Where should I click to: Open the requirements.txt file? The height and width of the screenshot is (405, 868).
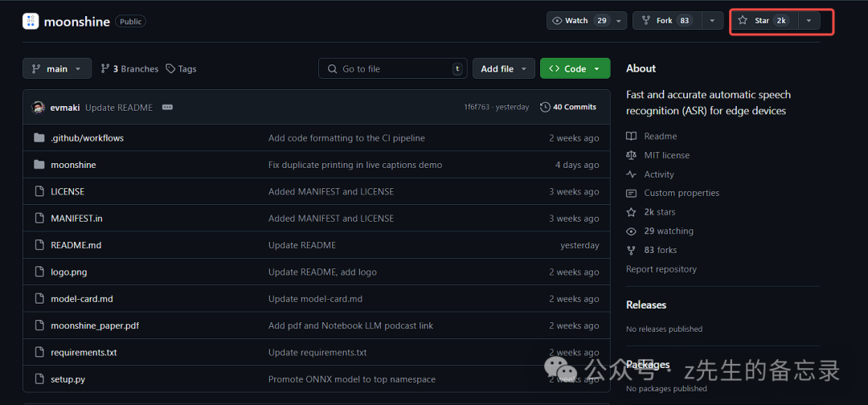click(x=84, y=353)
